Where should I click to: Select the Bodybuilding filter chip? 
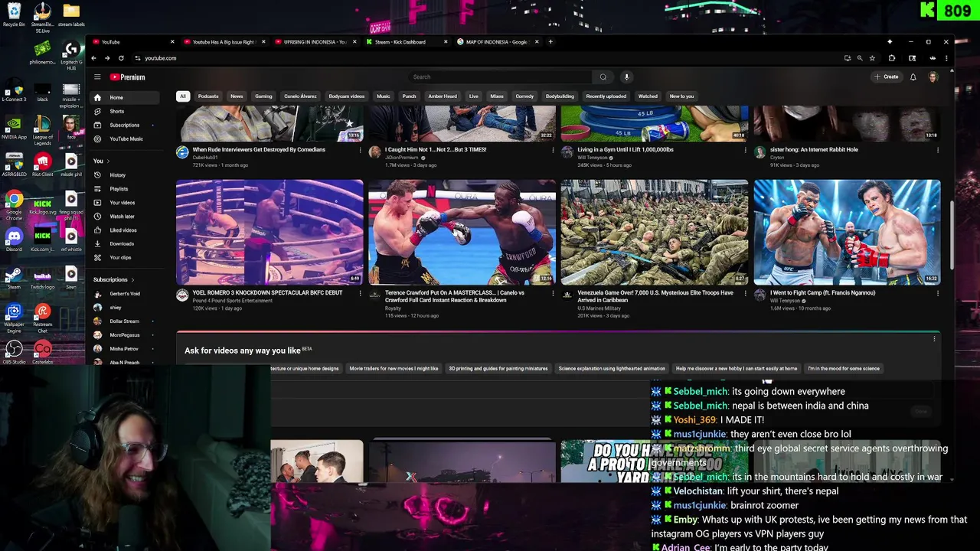click(560, 96)
